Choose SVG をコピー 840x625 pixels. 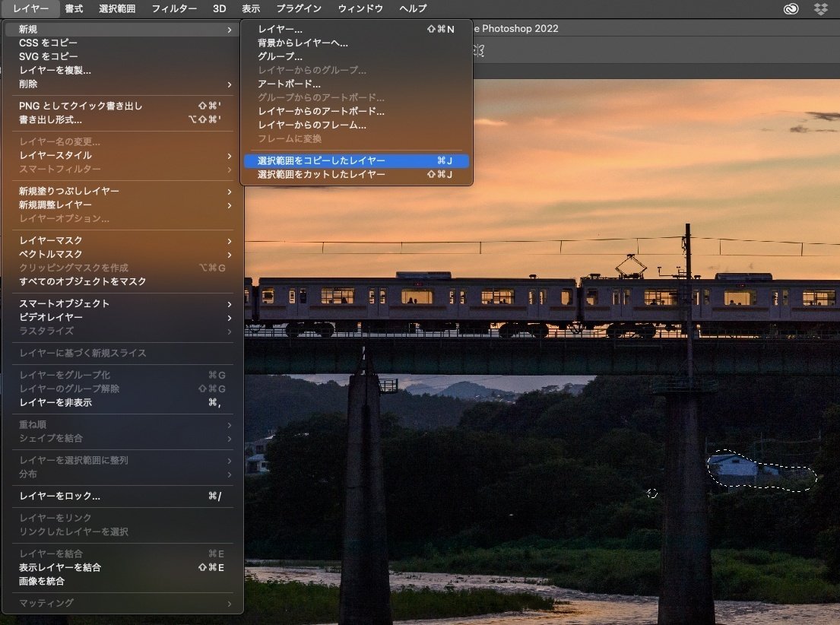point(122,56)
